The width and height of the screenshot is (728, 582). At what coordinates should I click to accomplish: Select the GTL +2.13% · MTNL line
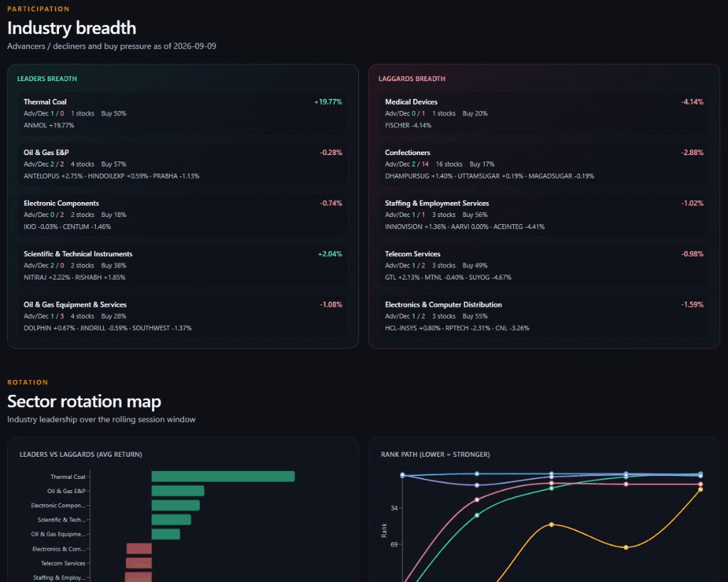pyautogui.click(x=448, y=277)
